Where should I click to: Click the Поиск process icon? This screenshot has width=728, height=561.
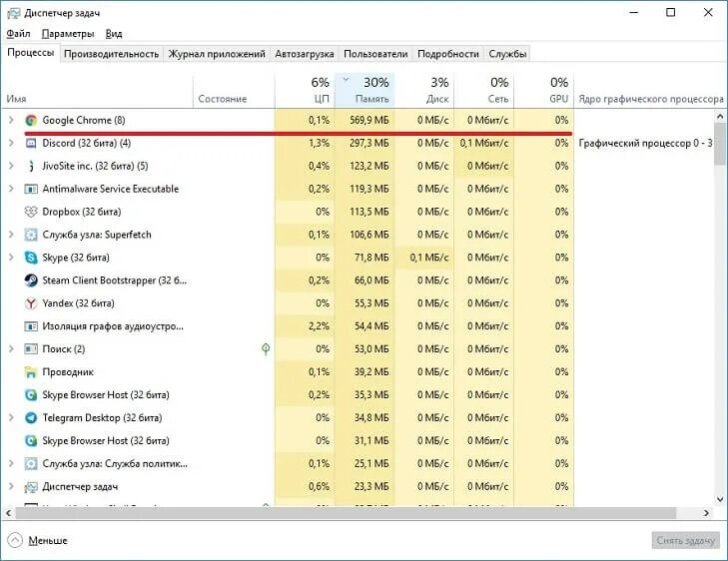pos(31,349)
